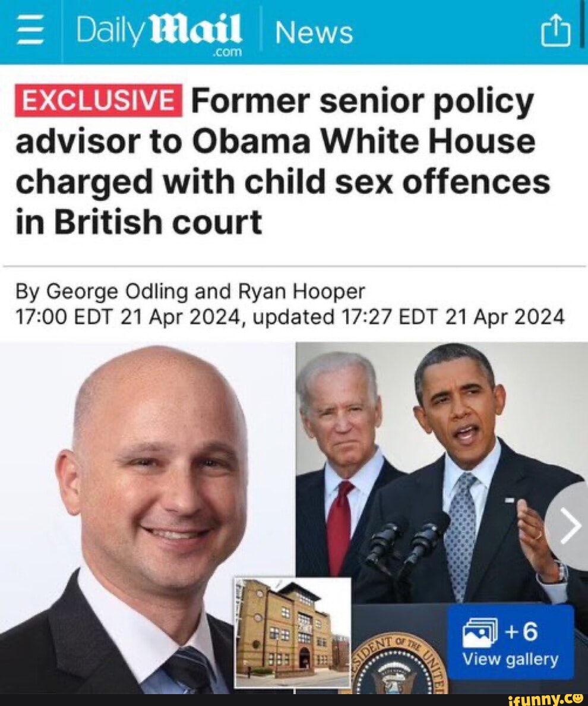Select the article publish timestamp line
This screenshot has width=588, height=706.
[290, 317]
